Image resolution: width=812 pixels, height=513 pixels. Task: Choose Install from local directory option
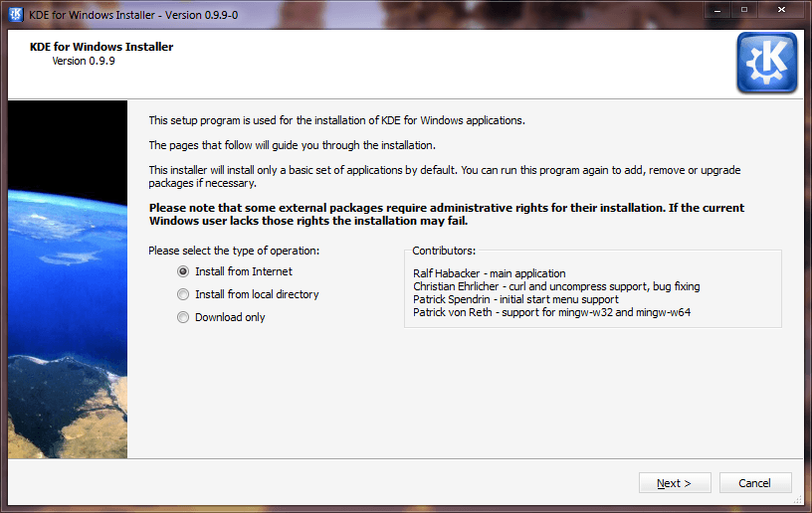[x=183, y=294]
